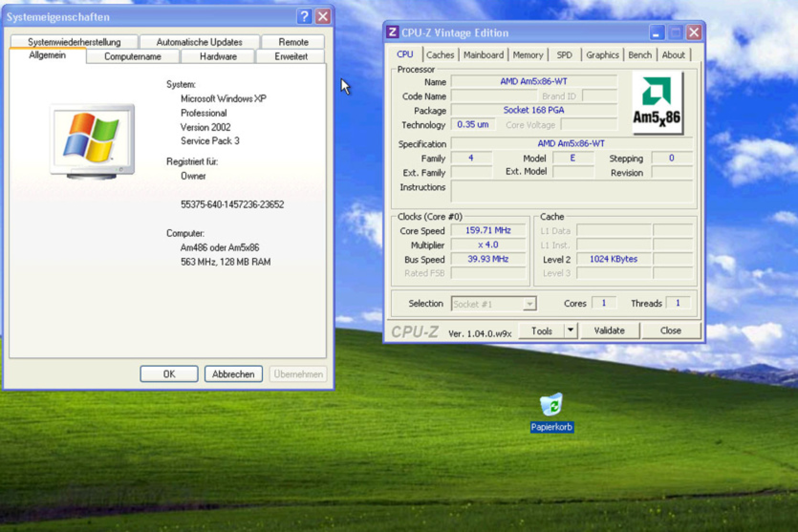The height and width of the screenshot is (532, 798).
Task: Click the Level 2 cache value 1024 KBytes
Action: [x=614, y=259]
